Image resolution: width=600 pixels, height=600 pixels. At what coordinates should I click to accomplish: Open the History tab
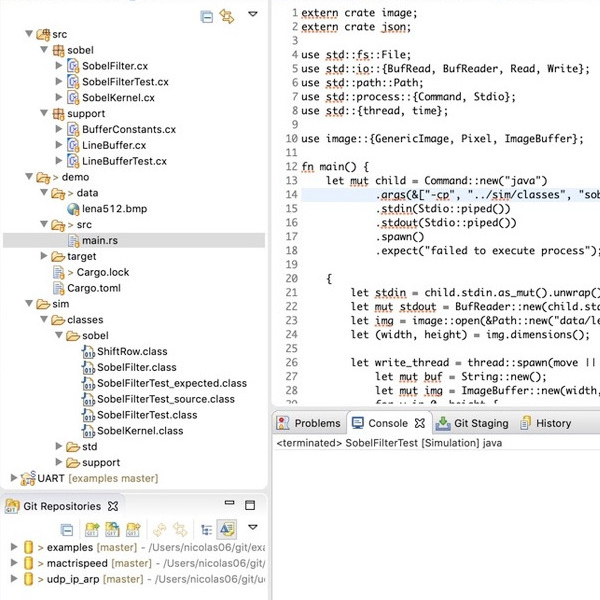pos(545,423)
